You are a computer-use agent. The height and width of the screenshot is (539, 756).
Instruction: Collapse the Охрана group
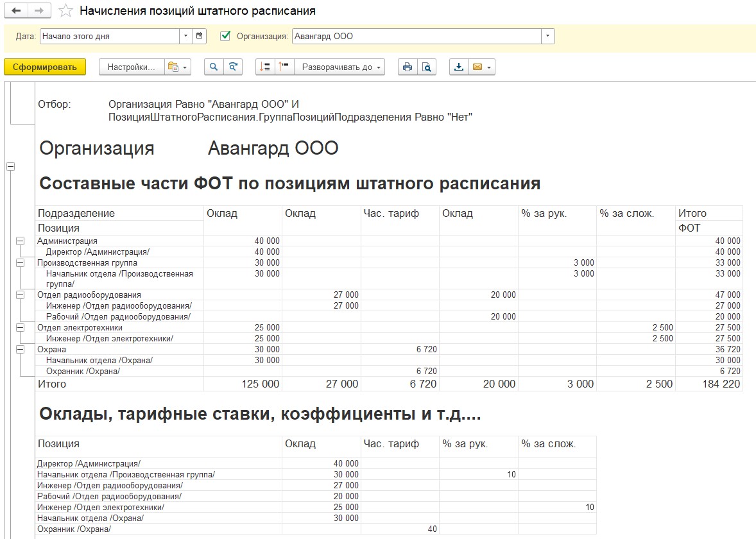[21, 350]
